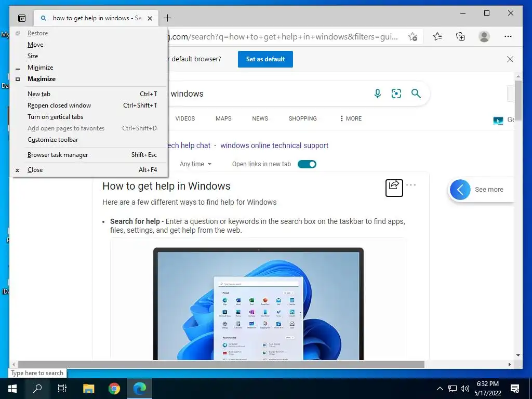Dismiss the default browser banner
Image resolution: width=532 pixels, height=399 pixels.
click(x=510, y=59)
